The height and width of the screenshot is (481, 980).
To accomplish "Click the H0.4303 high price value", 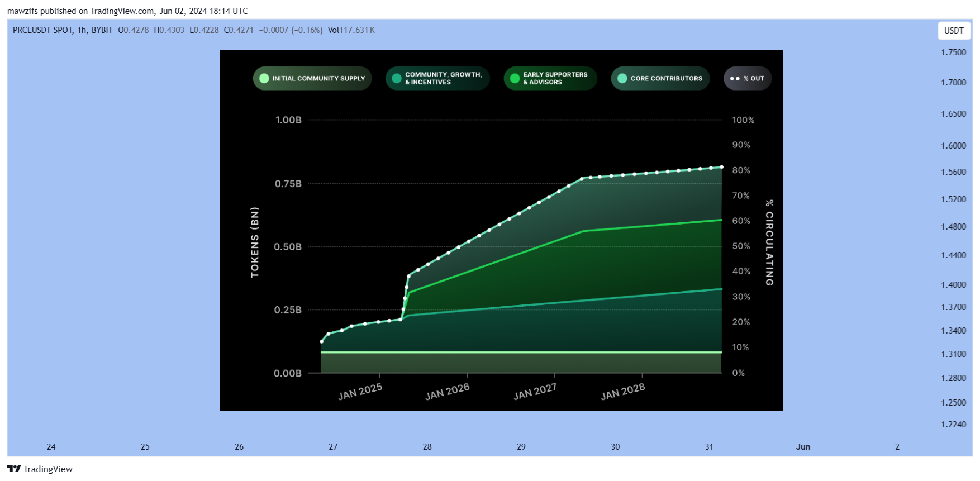I will (169, 30).
